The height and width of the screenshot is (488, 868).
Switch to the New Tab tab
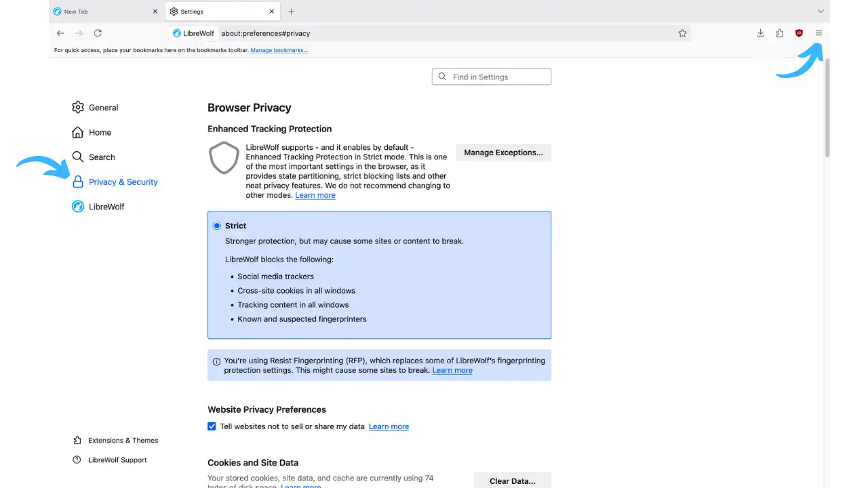pyautogui.click(x=106, y=12)
